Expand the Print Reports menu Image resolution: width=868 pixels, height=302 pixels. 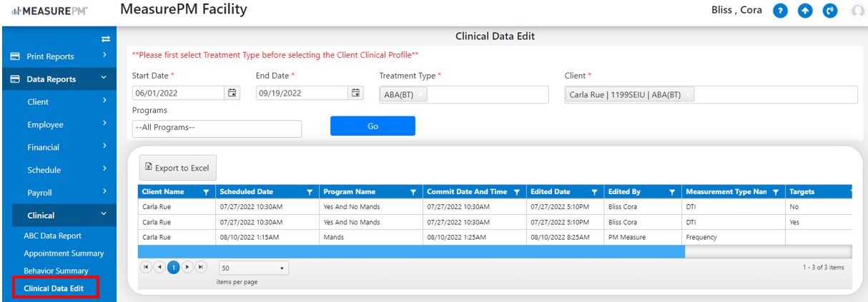(58, 56)
